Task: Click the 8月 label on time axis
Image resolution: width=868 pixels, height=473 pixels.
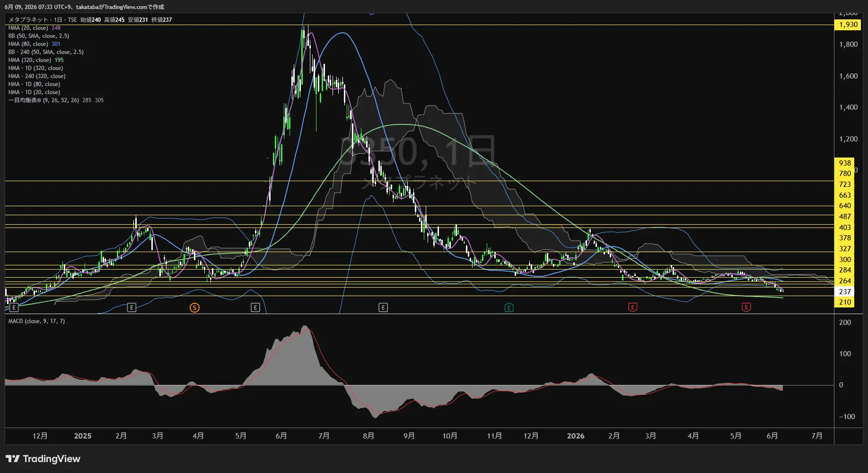Action: 368,436
